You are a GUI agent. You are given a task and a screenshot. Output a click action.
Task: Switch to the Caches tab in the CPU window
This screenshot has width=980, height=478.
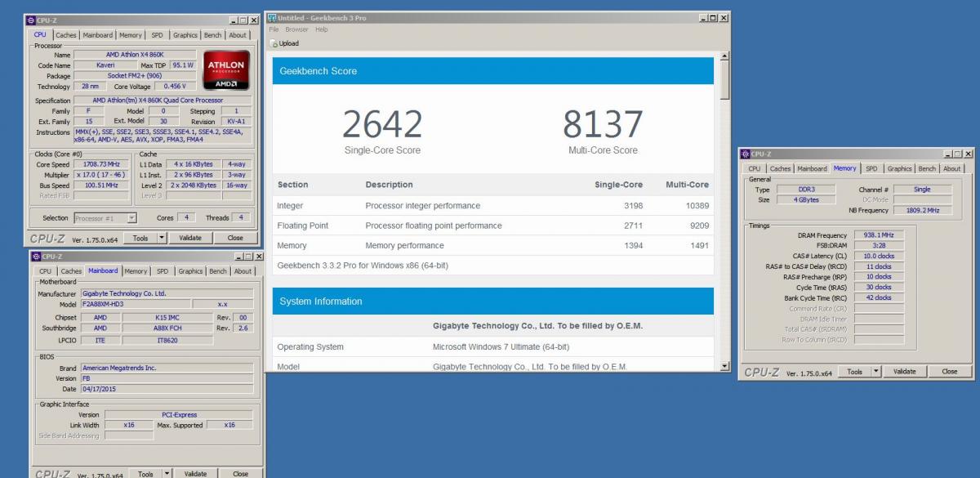pos(66,35)
